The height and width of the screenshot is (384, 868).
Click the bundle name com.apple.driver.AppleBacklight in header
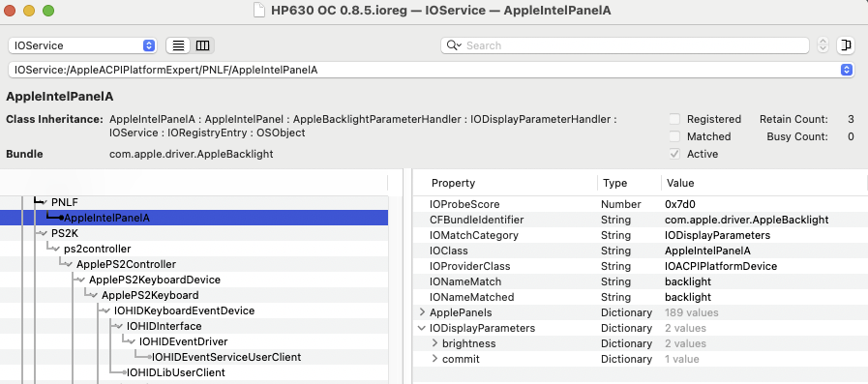coord(191,154)
